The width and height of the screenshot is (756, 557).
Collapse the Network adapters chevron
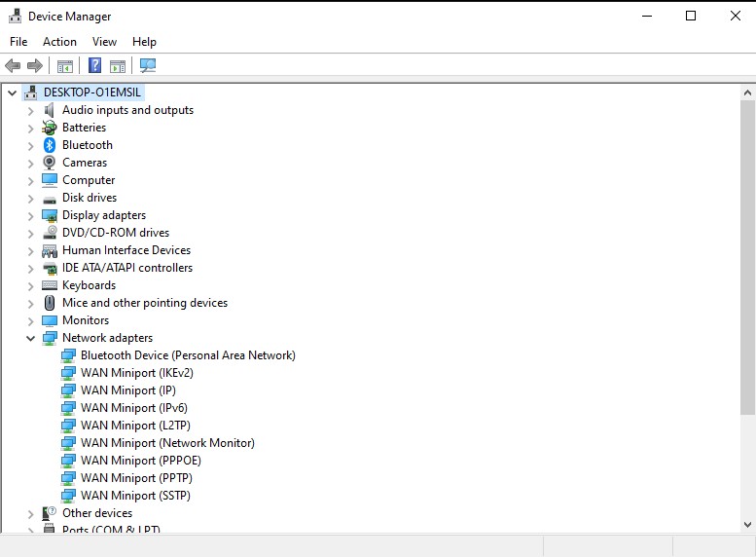pos(30,338)
